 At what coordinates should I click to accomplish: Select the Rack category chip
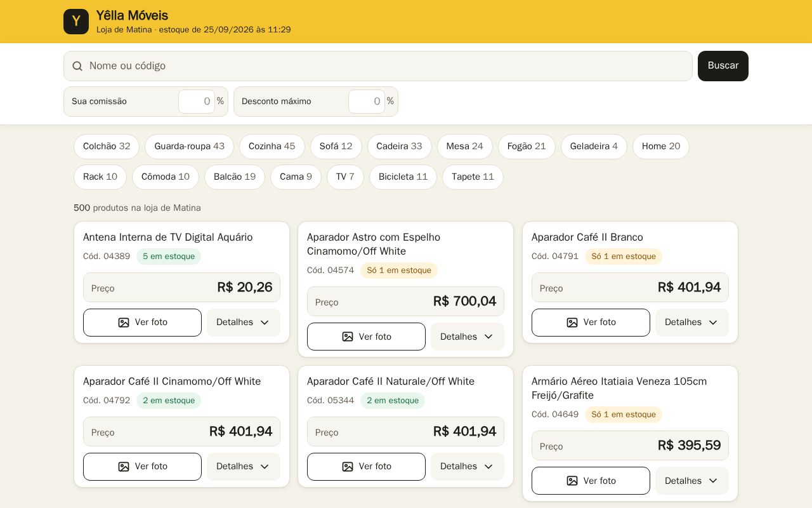pos(100,177)
